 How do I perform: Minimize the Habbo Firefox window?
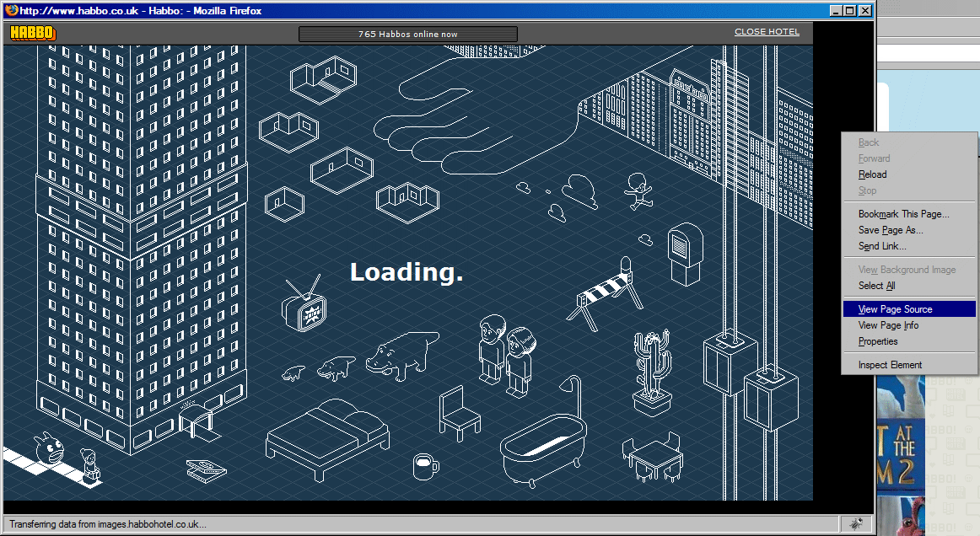837,11
